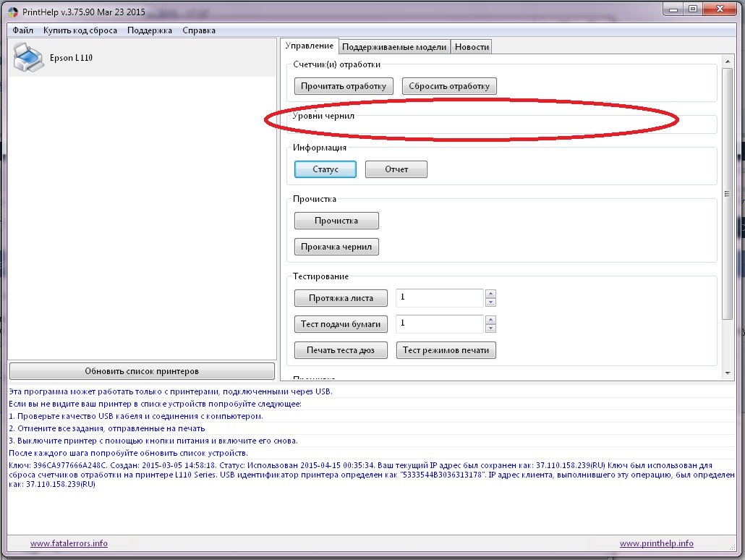This screenshot has width=745, height=560.
Task: Click Обновить список принтеров button
Action: tap(142, 371)
